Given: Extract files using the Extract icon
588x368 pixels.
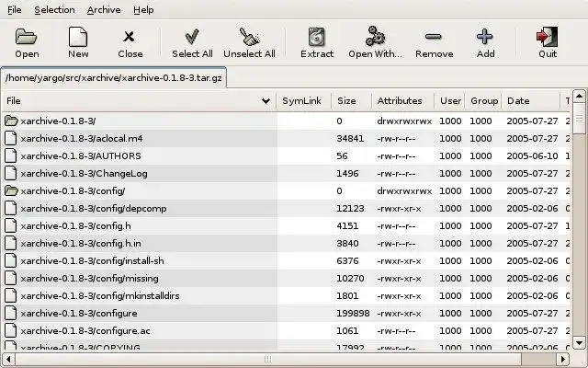Looking at the screenshot, I should (x=317, y=37).
